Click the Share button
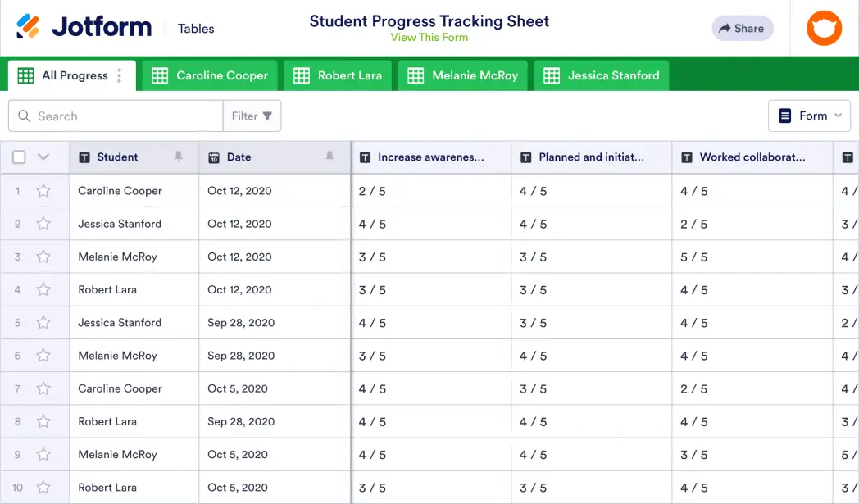This screenshot has height=504, width=859. click(743, 28)
